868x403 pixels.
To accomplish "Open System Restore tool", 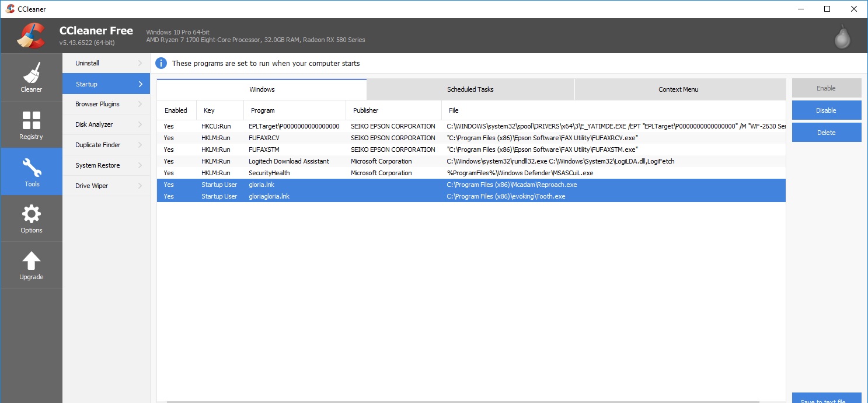I will (x=106, y=165).
